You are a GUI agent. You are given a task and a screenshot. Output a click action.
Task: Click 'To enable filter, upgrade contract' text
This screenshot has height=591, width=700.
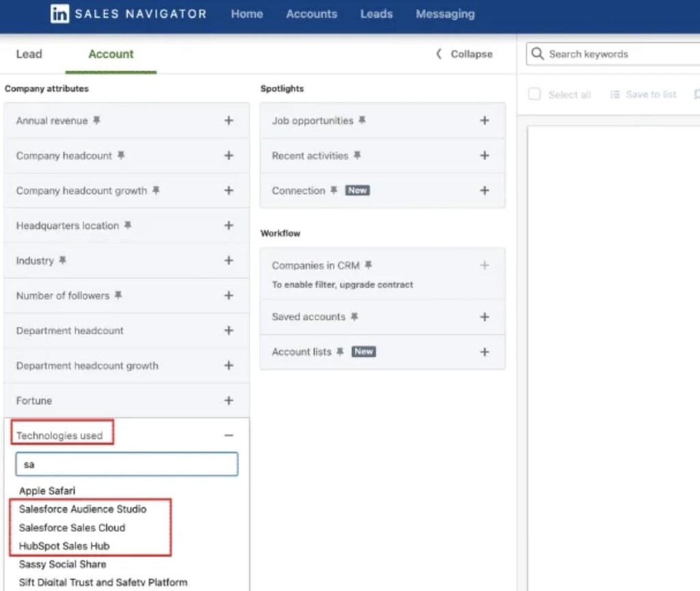[x=342, y=285]
